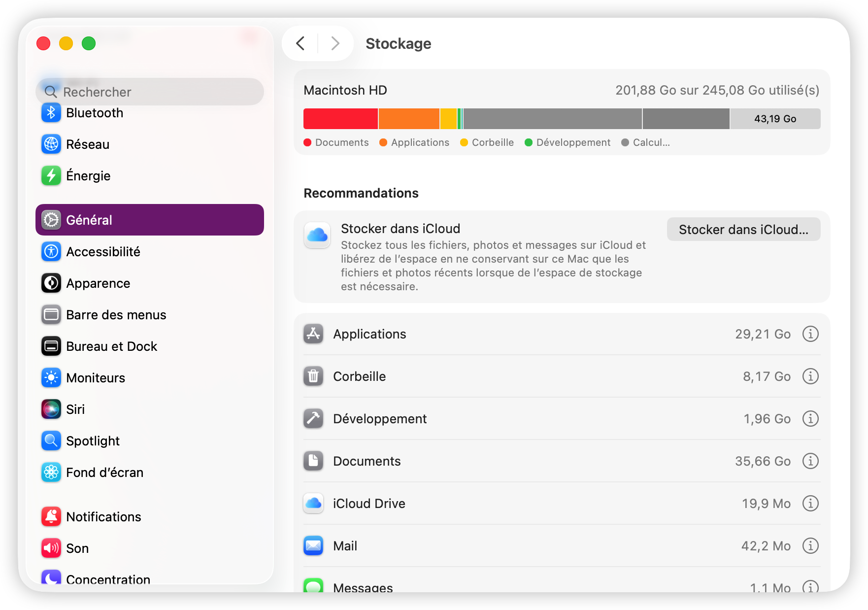Select the Fond d'écran flower icon
The width and height of the screenshot is (868, 610).
[x=51, y=473]
